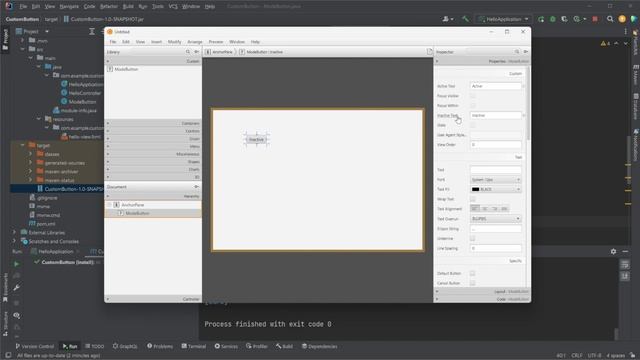Toggle the Wrap Text checkbox
The height and width of the screenshot is (360, 640).
472,199
